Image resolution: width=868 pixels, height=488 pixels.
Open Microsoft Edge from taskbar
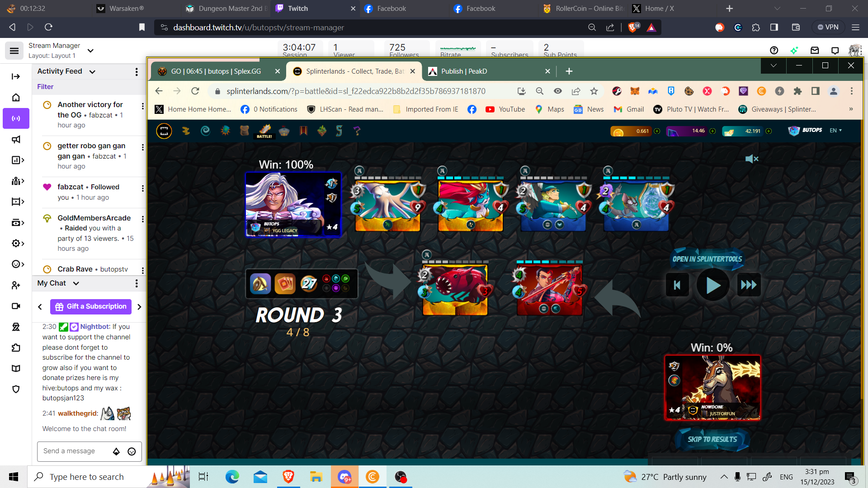pyautogui.click(x=232, y=477)
